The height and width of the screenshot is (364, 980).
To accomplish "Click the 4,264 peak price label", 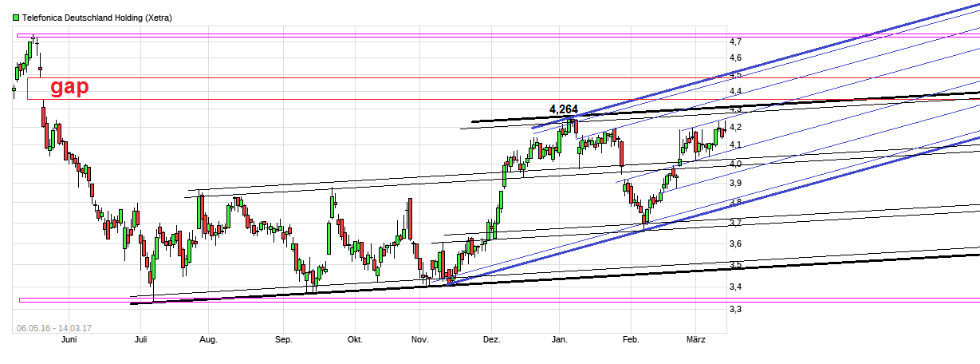I will coord(564,109).
